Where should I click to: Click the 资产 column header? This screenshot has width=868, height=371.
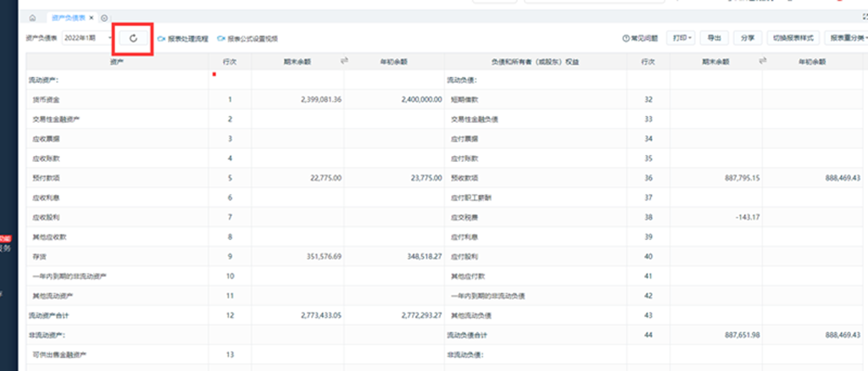coord(117,63)
